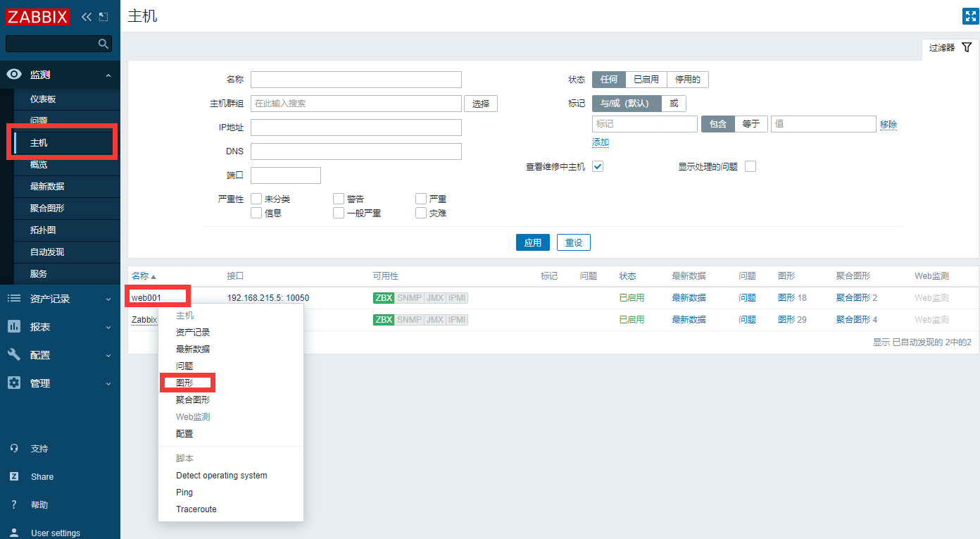Click the 重设 button
980x539 pixels.
point(574,242)
